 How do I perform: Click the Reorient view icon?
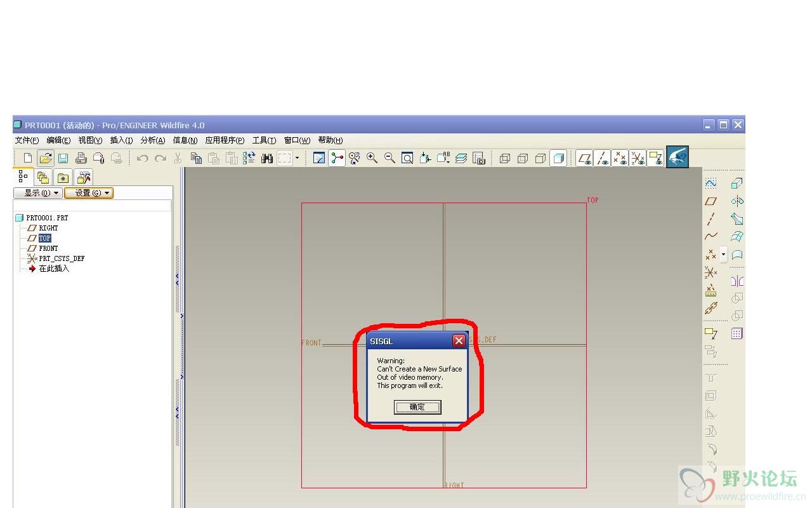point(425,158)
